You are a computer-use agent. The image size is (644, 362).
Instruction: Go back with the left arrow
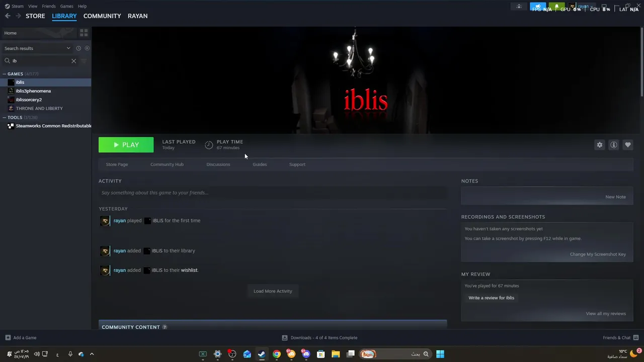[x=8, y=16]
